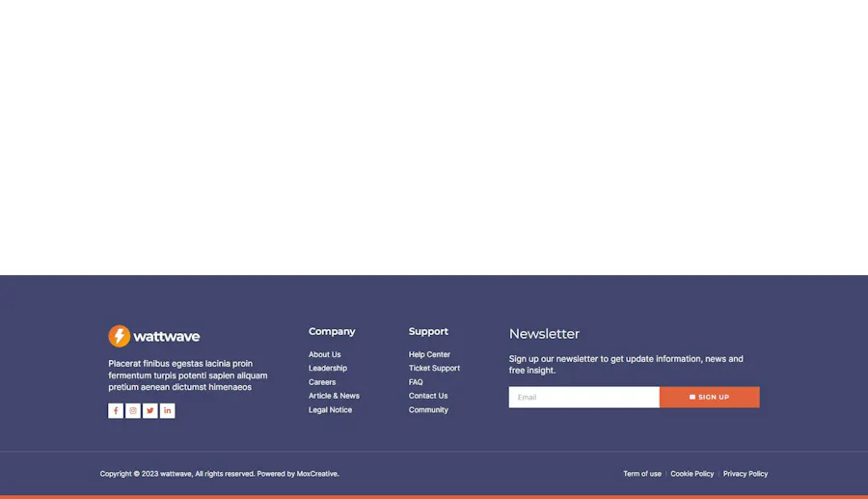Screen dimensions: 868x499
Task: Click the Support column heading
Action: pyautogui.click(x=428, y=331)
